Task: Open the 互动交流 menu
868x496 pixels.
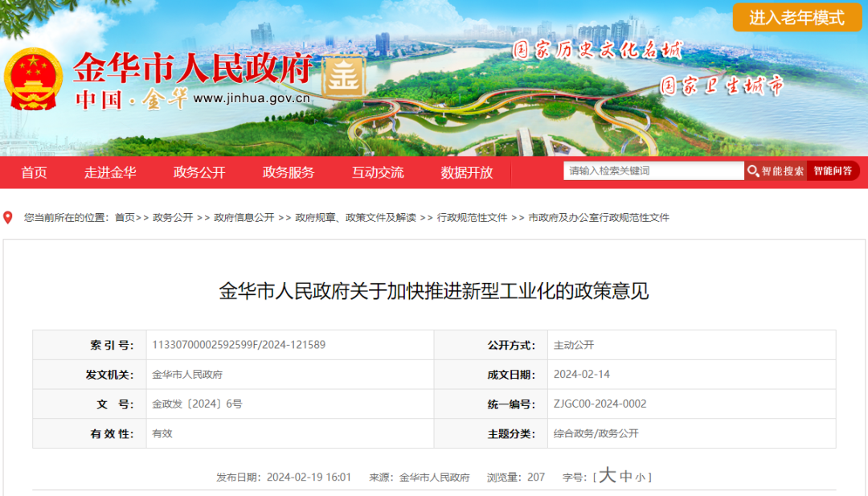Action: click(378, 172)
